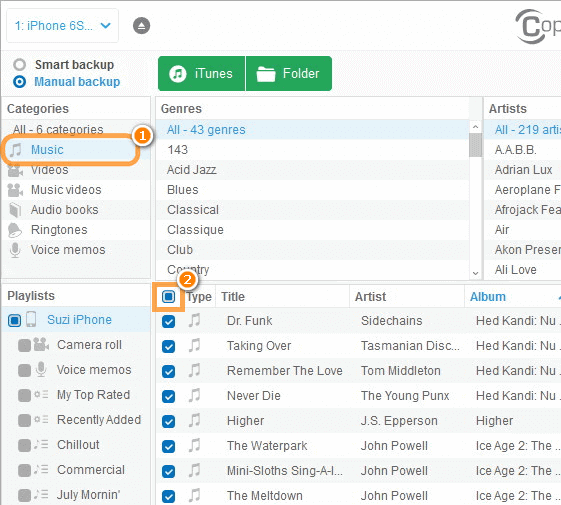The height and width of the screenshot is (505, 561).
Task: Uncheck the Remember The Love track
Action: coord(168,372)
